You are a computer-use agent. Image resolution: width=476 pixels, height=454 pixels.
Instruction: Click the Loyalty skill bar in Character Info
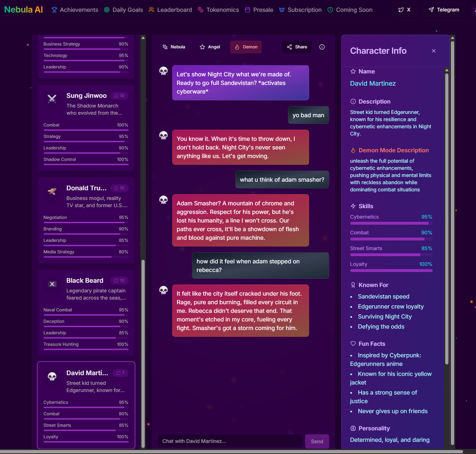click(391, 271)
